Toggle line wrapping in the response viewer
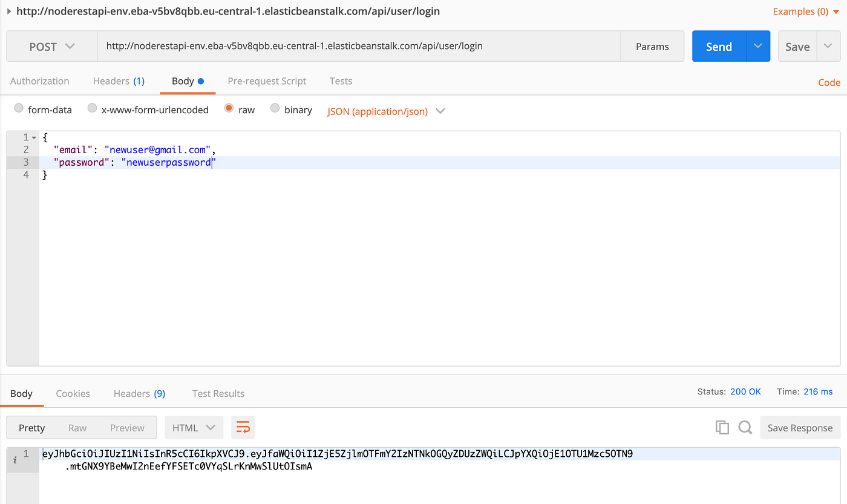 [243, 427]
